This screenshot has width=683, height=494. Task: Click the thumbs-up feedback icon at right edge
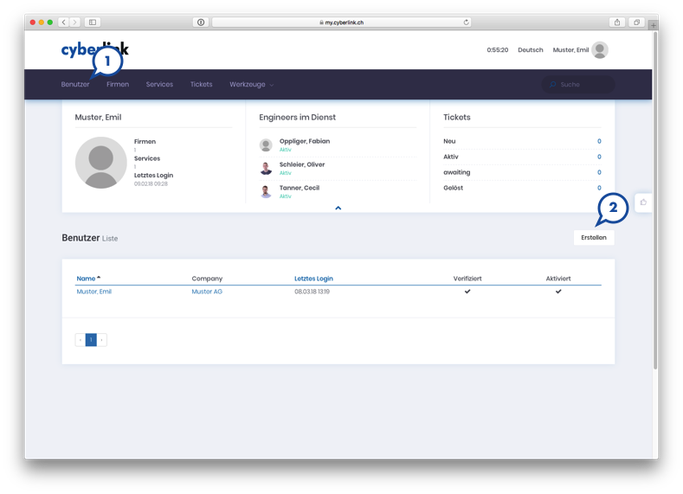click(x=643, y=202)
